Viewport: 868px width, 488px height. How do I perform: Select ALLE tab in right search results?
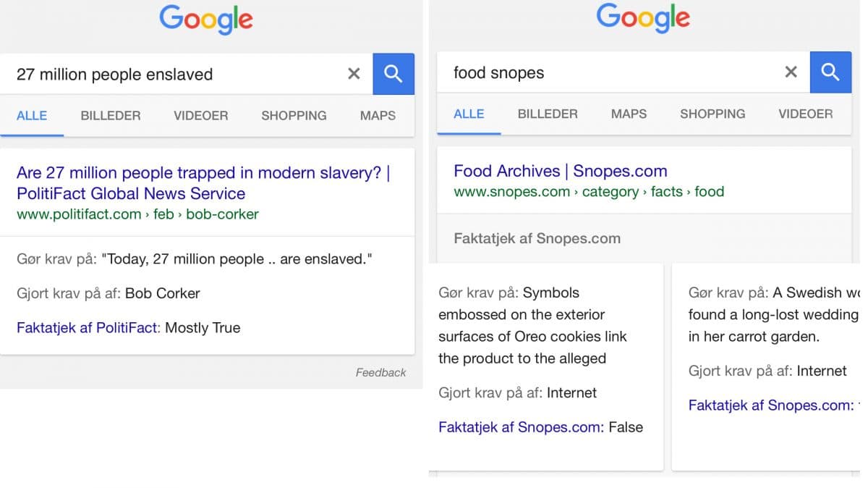click(x=468, y=114)
